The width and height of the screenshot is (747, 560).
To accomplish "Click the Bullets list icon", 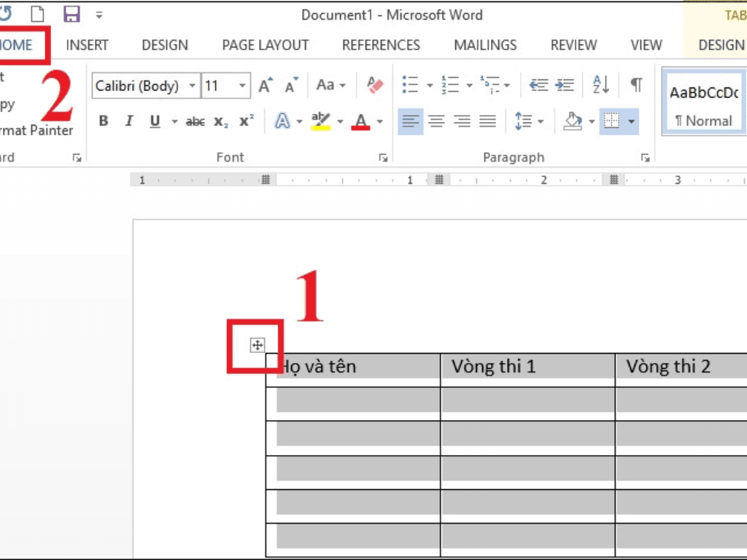I will click(x=411, y=85).
